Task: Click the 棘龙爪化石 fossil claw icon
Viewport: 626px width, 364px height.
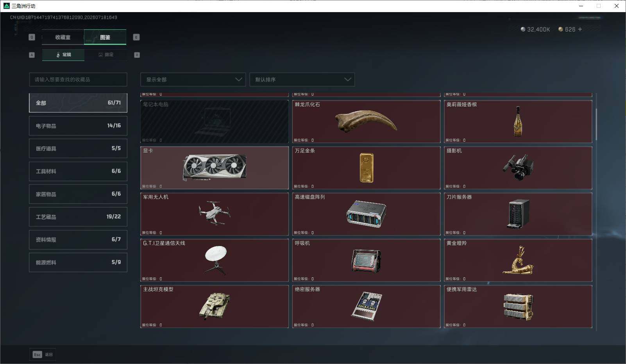Action: click(x=366, y=121)
